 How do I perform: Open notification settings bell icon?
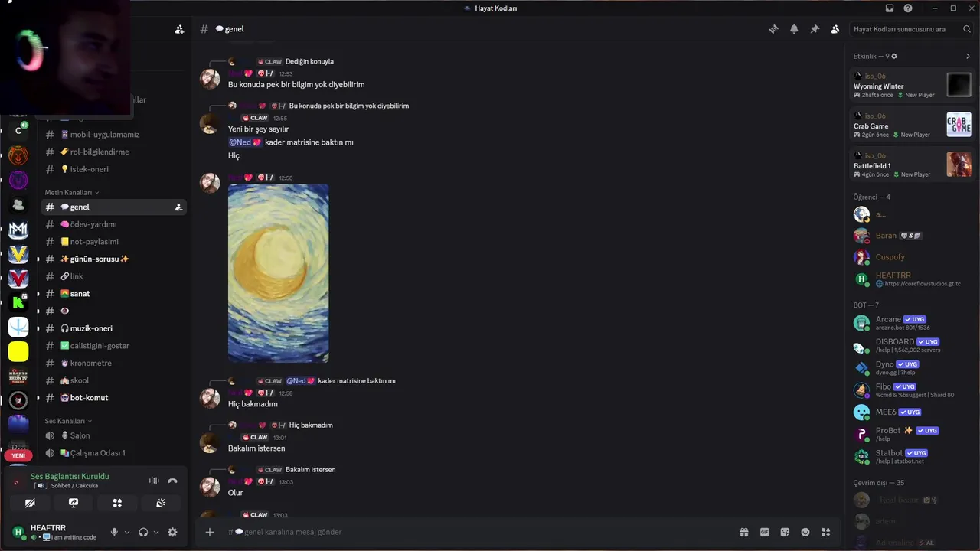tap(794, 29)
